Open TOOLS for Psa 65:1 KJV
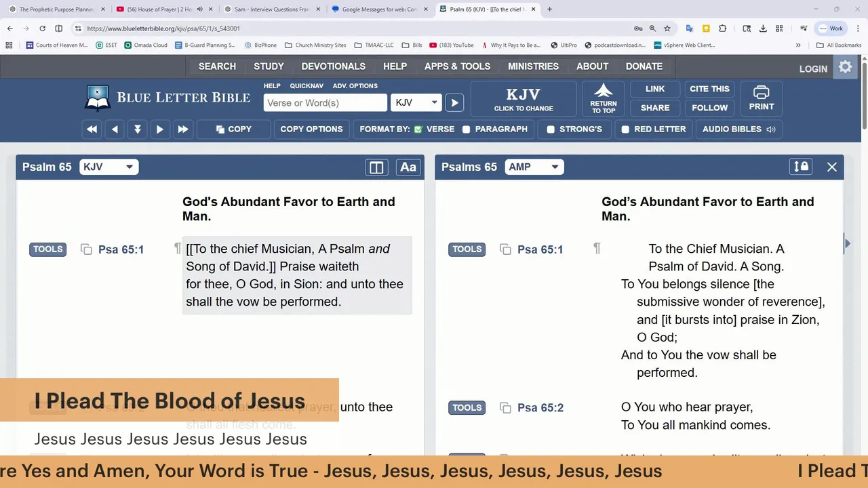This screenshot has width=868, height=488. coord(48,249)
